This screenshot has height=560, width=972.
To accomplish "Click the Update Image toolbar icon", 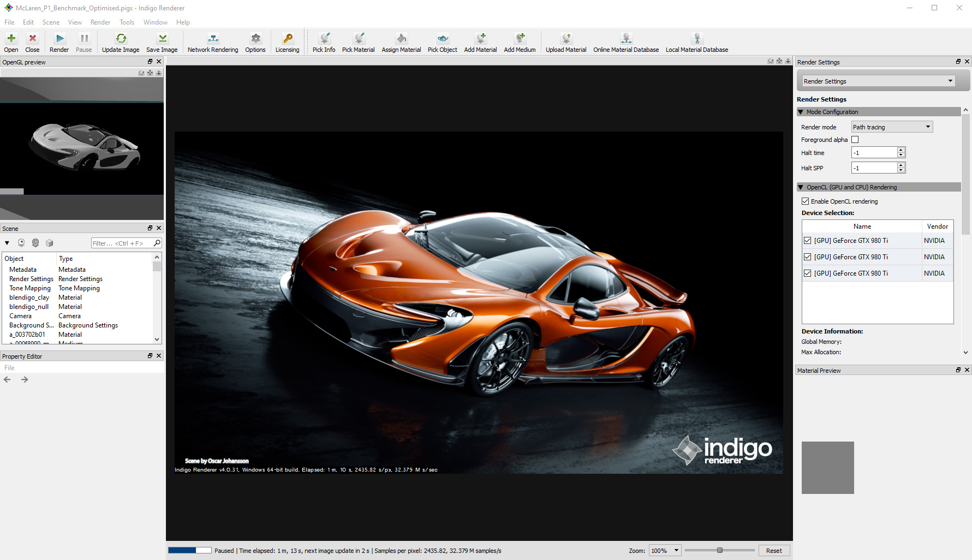I will (121, 43).
